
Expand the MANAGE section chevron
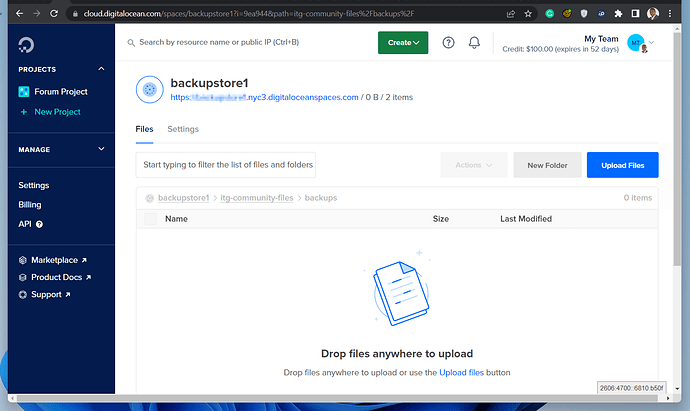pyautogui.click(x=101, y=149)
